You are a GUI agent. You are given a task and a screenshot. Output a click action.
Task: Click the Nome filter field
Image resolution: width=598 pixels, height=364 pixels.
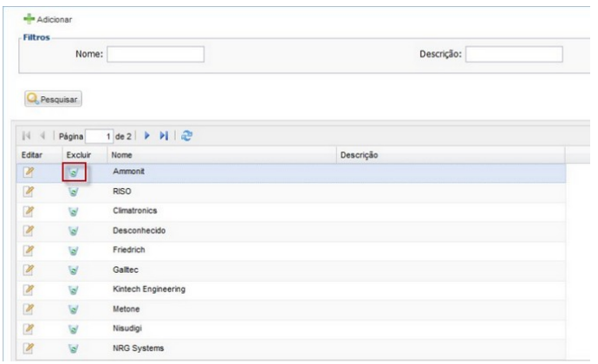click(x=154, y=55)
